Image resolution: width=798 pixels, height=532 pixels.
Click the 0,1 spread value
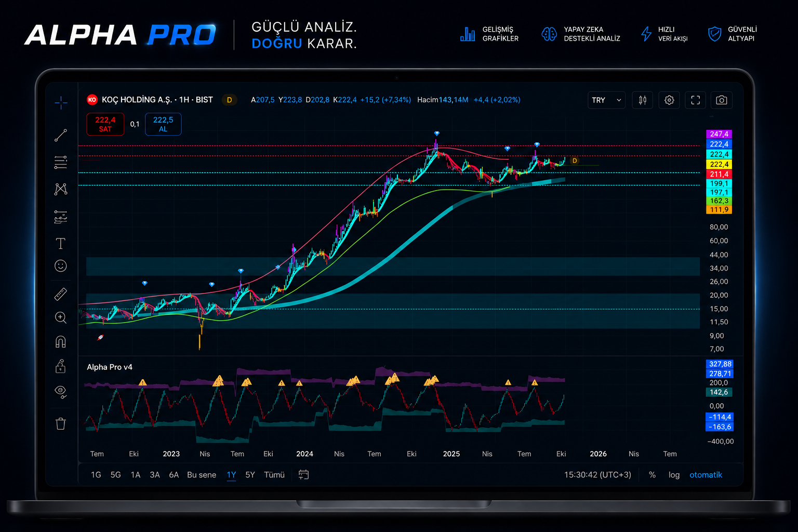point(135,124)
